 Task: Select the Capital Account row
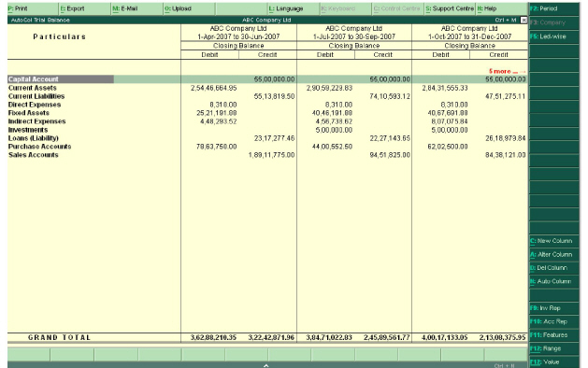click(267, 79)
